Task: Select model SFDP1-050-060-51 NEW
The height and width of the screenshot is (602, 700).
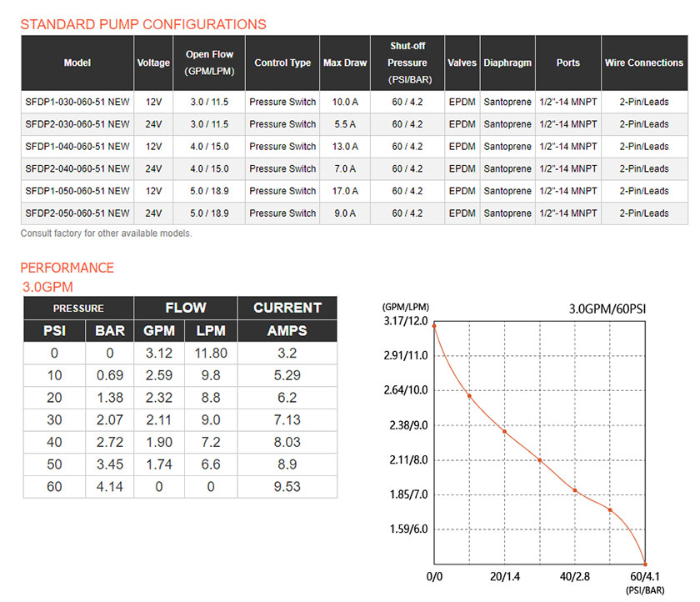Action: tap(77, 191)
